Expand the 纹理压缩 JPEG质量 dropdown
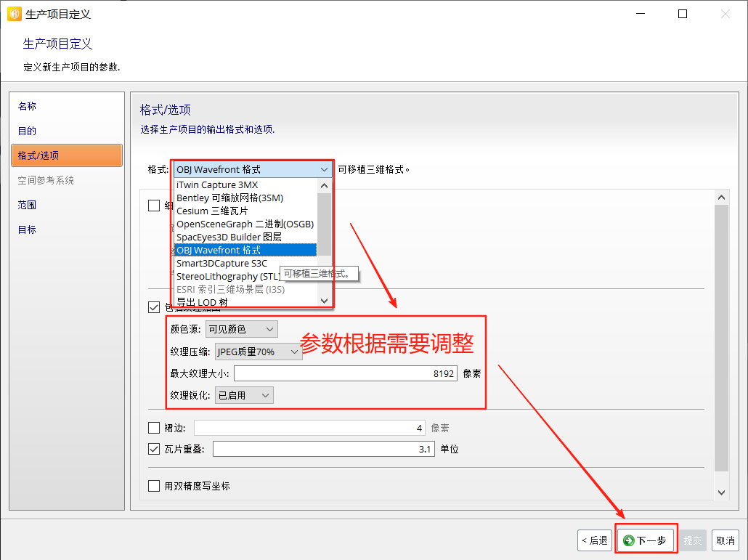 click(x=259, y=352)
